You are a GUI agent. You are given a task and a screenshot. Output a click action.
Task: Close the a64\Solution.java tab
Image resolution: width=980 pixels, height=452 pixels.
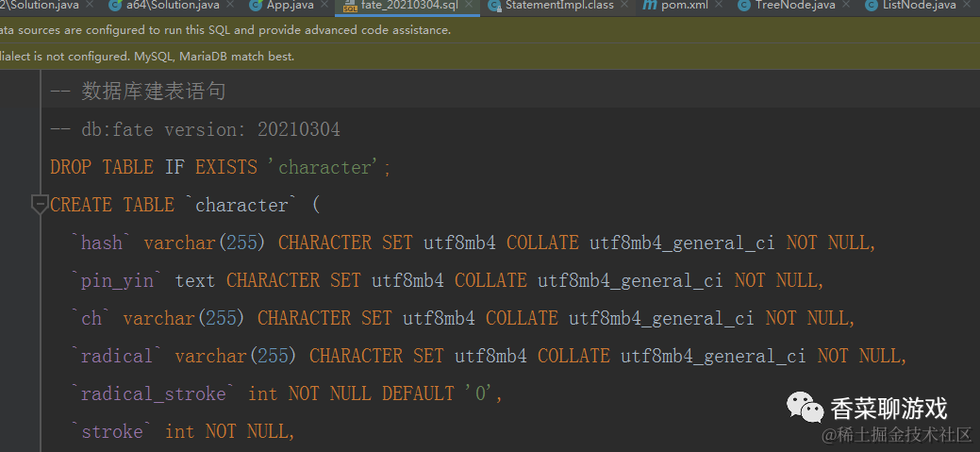[231, 5]
